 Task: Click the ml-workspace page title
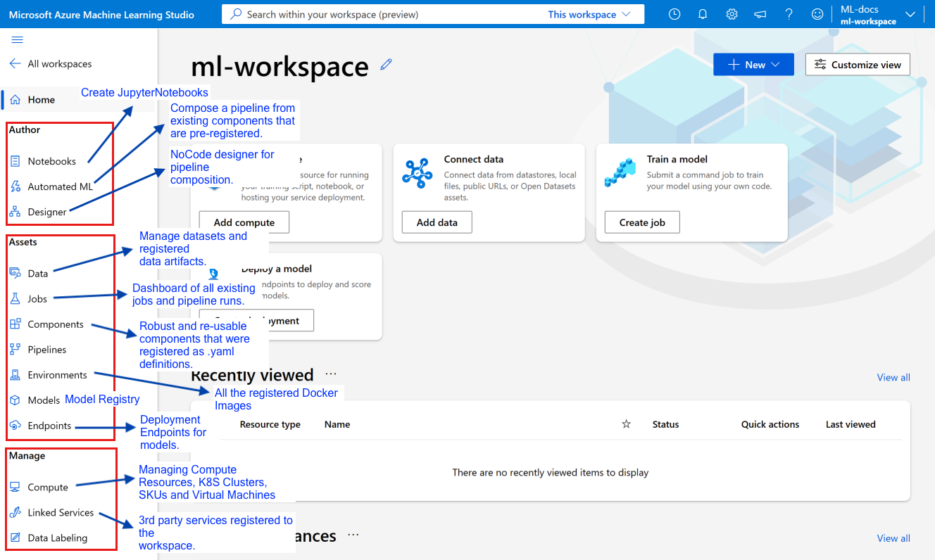point(280,66)
